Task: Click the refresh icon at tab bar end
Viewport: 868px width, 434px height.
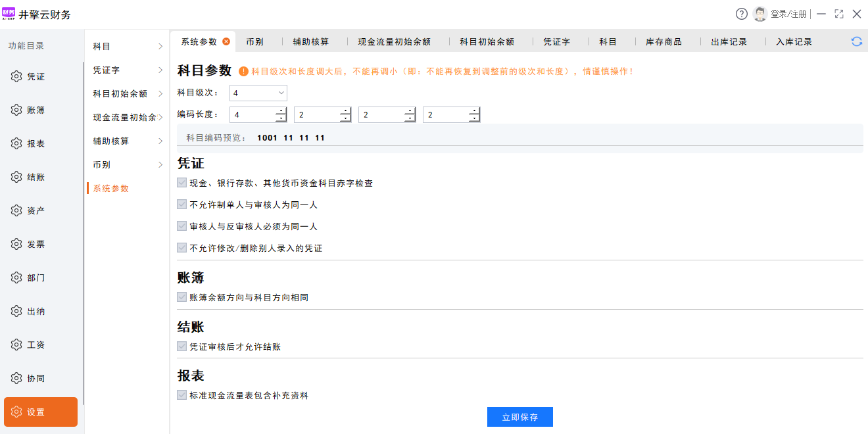Action: [x=856, y=41]
